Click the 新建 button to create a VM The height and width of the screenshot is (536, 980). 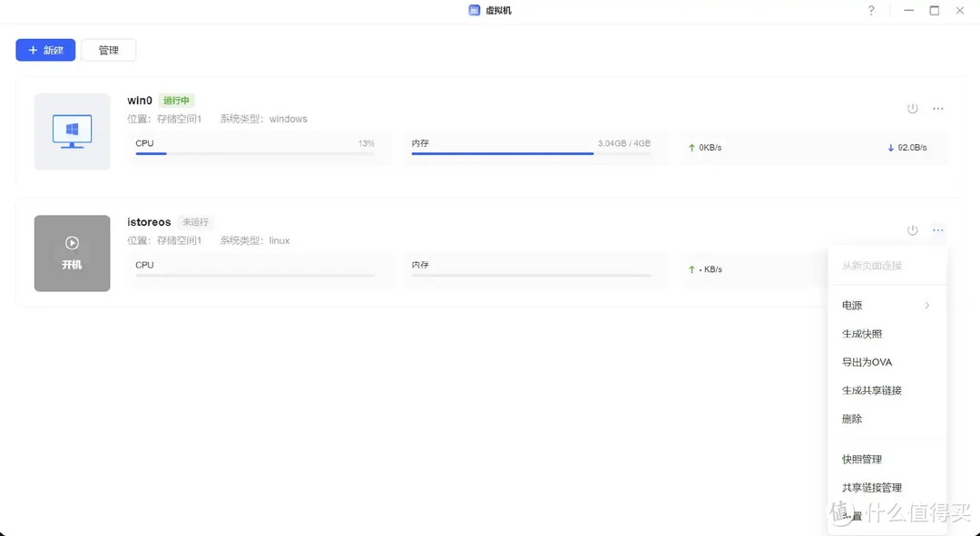tap(44, 50)
